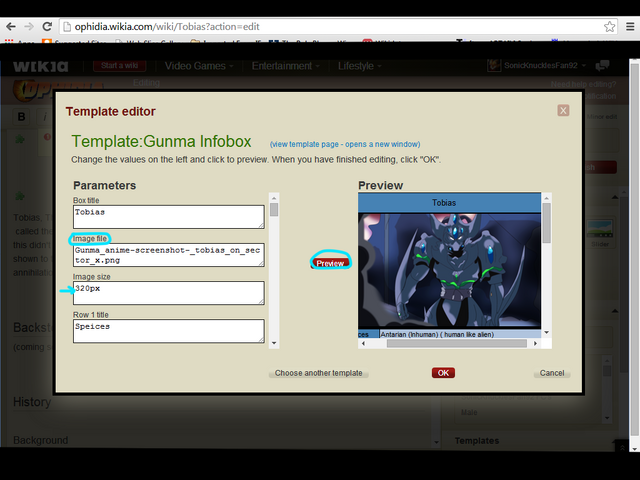Click the Tobias title in preview header

444,203
